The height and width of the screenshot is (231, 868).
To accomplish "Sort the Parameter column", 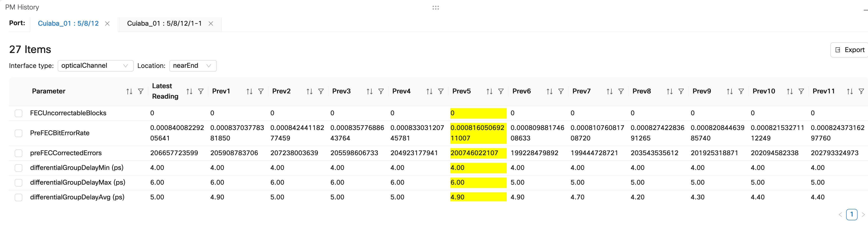I will pos(129,91).
